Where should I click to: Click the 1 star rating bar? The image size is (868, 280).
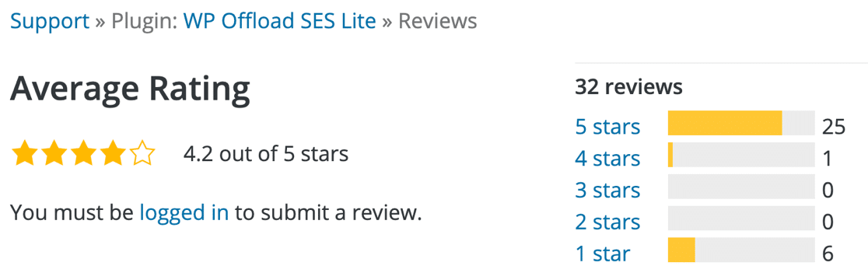[x=741, y=250]
